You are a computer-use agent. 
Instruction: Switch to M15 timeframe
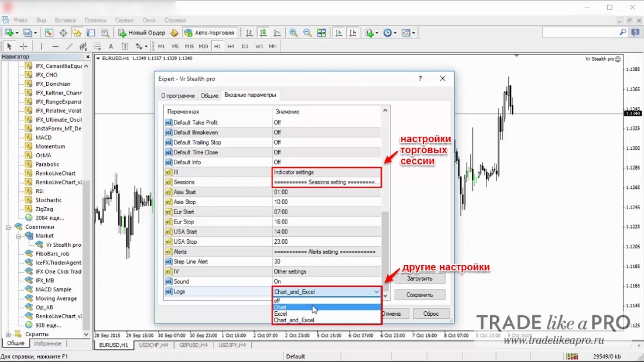point(189,46)
